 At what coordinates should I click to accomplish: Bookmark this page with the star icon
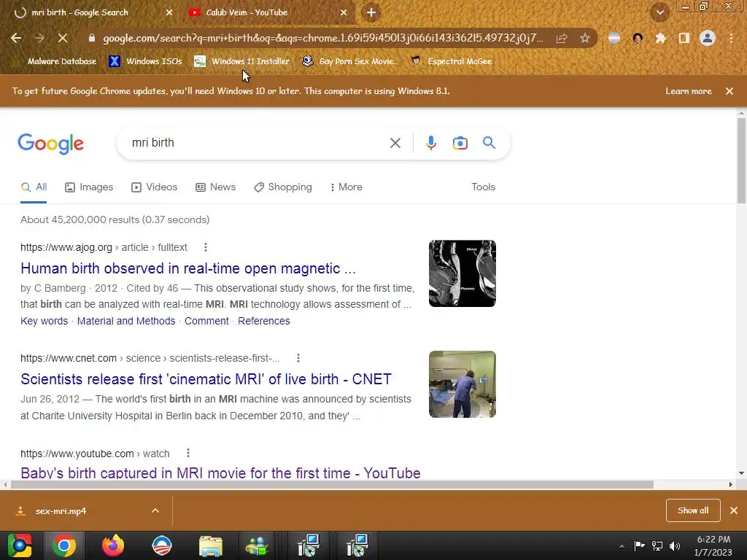tap(585, 38)
